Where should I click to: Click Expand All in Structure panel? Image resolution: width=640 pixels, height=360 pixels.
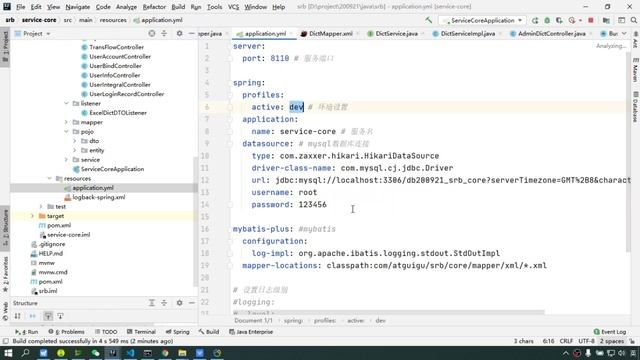point(151,303)
